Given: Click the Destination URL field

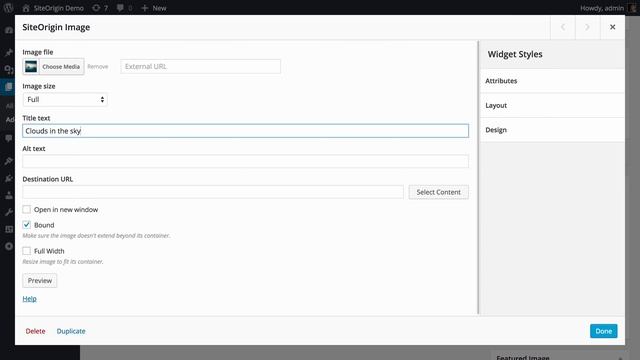Looking at the screenshot, I should 213,192.
